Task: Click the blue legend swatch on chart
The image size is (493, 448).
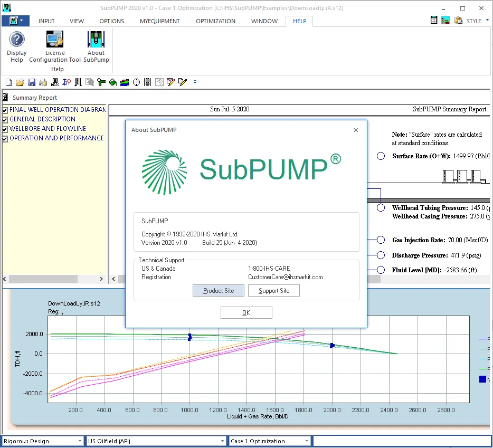Action: point(482,379)
